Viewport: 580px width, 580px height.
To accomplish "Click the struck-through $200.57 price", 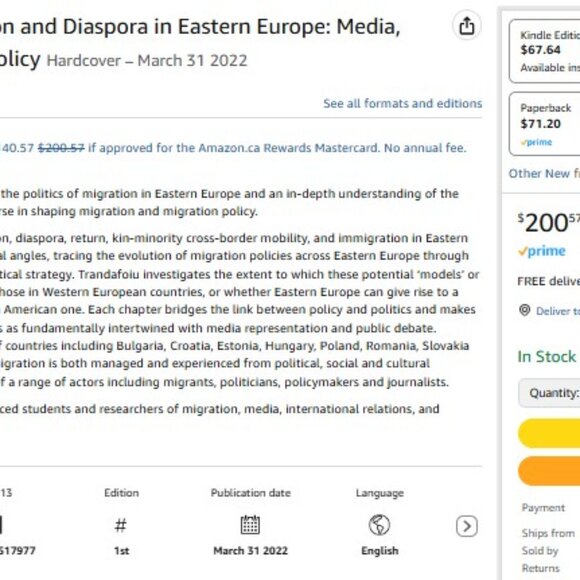I will pos(61,148).
